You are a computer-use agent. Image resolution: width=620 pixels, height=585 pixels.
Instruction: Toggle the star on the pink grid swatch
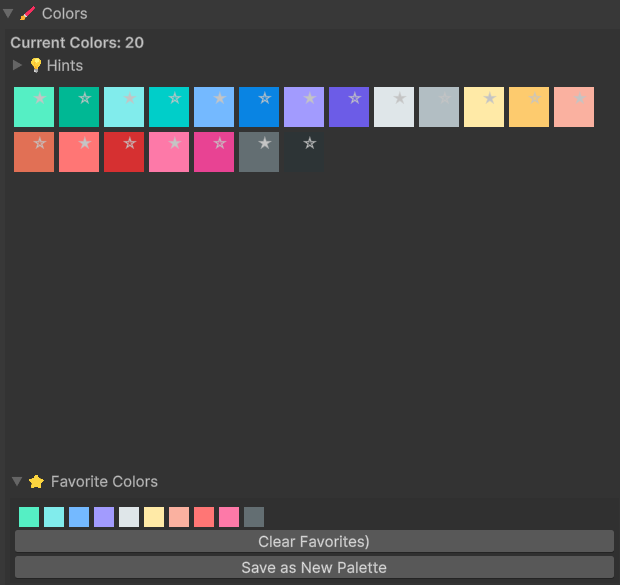pos(175,143)
